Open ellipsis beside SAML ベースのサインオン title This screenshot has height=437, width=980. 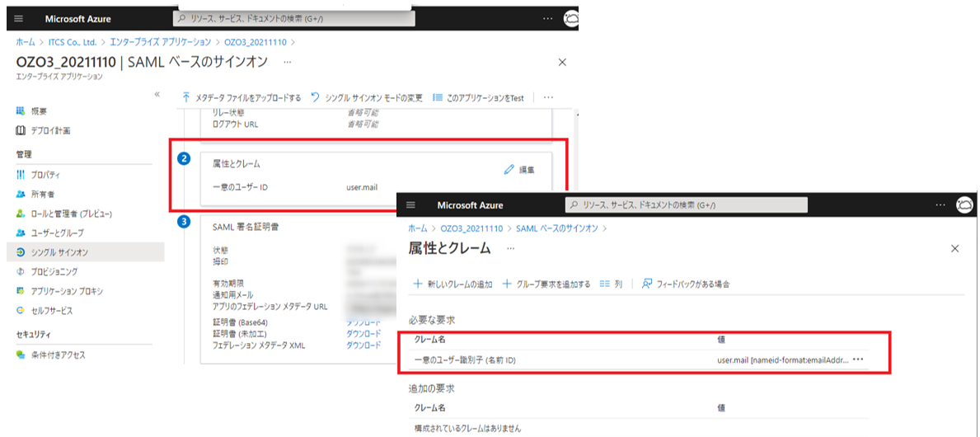(287, 62)
